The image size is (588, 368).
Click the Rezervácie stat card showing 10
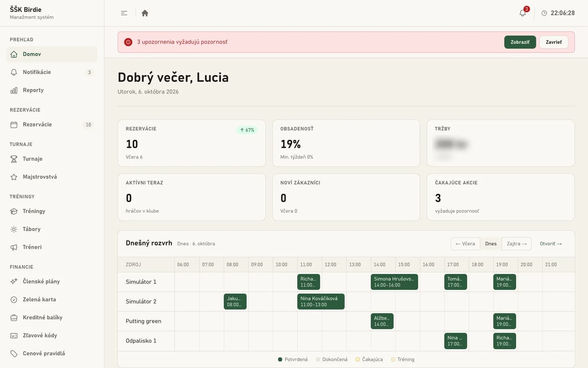coord(192,143)
